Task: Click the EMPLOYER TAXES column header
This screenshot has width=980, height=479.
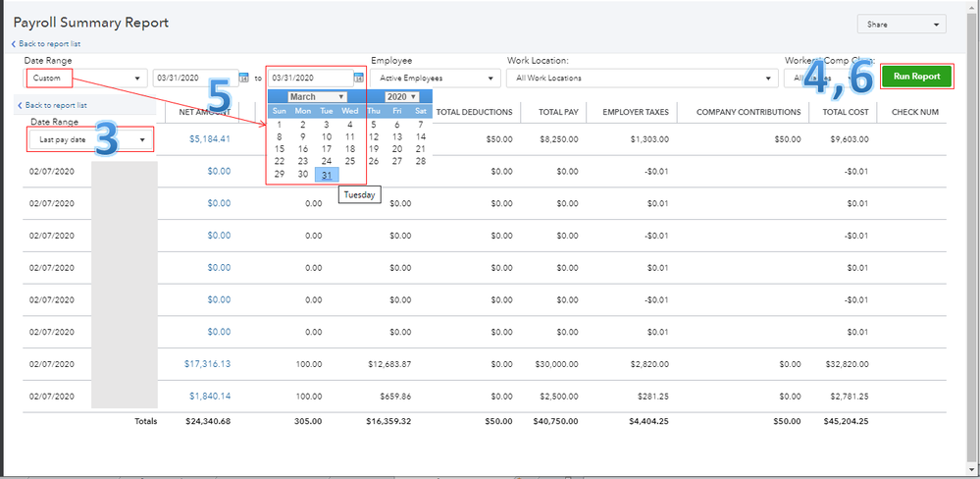Action: 636,112
